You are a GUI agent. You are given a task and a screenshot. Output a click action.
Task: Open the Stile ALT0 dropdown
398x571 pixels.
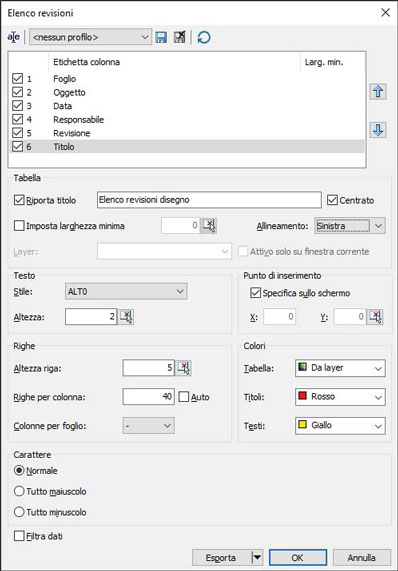[126, 291]
